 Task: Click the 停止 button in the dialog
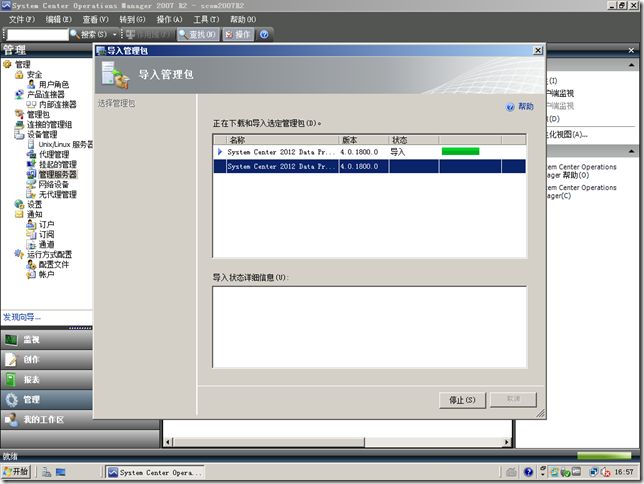(x=462, y=400)
